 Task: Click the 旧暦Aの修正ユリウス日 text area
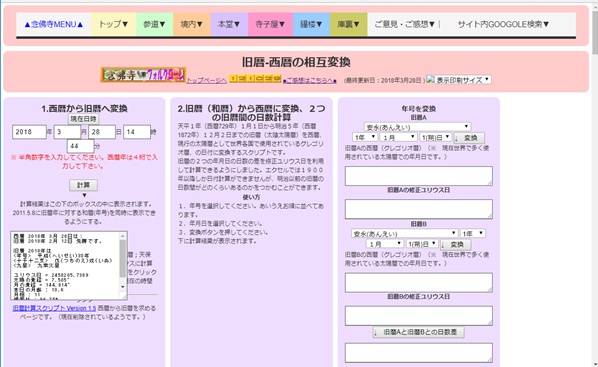point(419,209)
